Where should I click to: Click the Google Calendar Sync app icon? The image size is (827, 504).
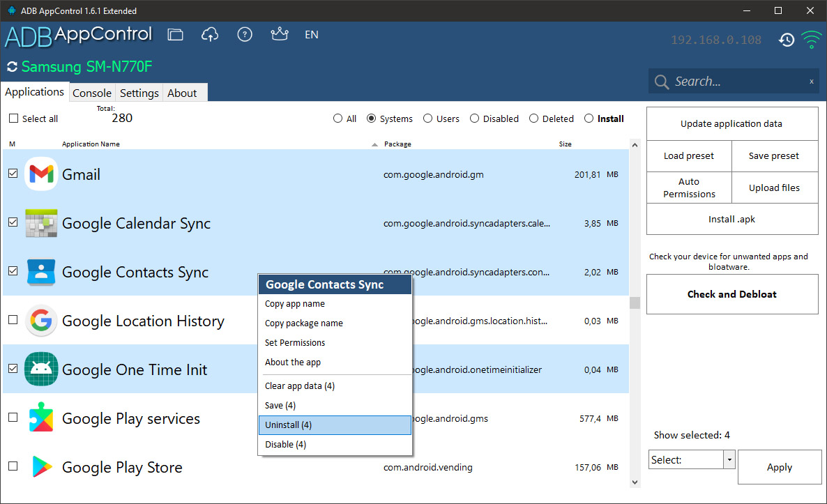[x=41, y=223]
